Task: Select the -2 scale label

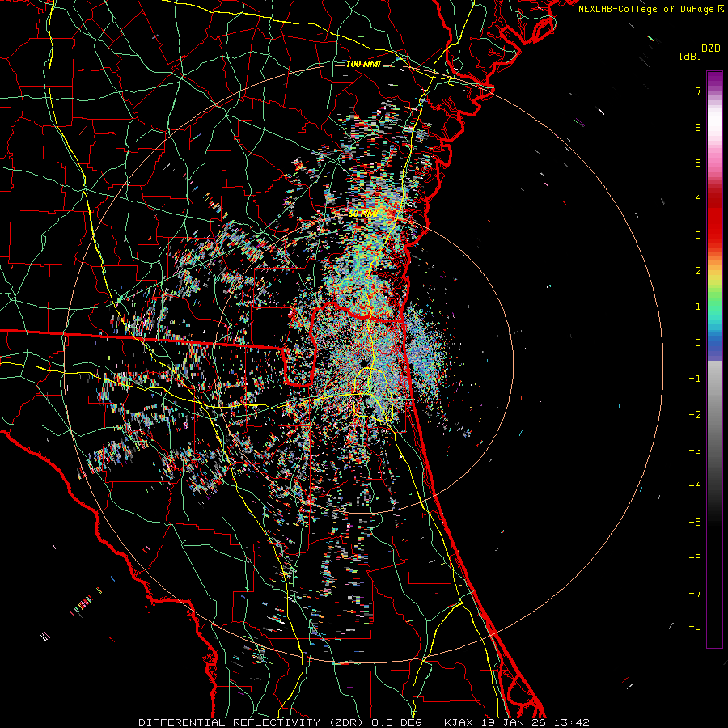Action: [695, 415]
